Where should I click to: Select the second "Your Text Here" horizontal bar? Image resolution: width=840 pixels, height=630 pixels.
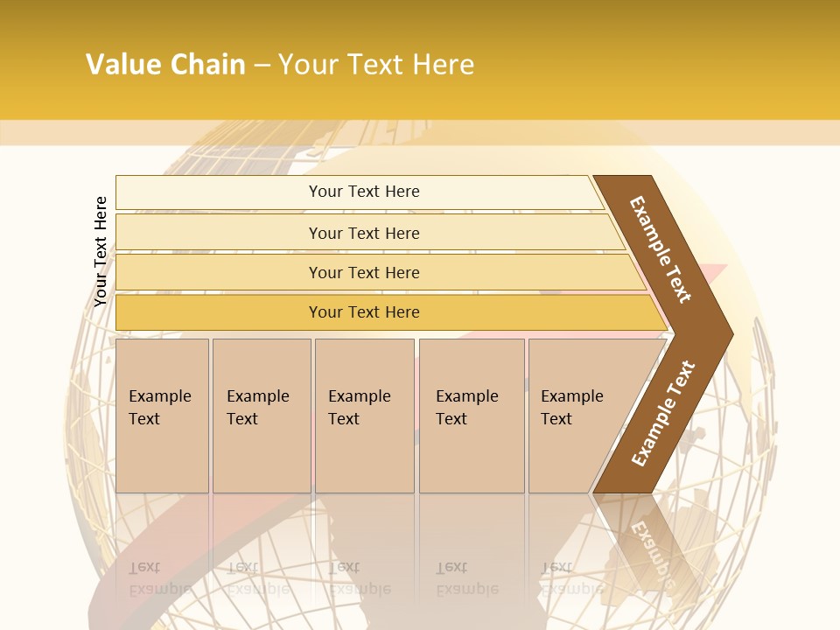(363, 233)
